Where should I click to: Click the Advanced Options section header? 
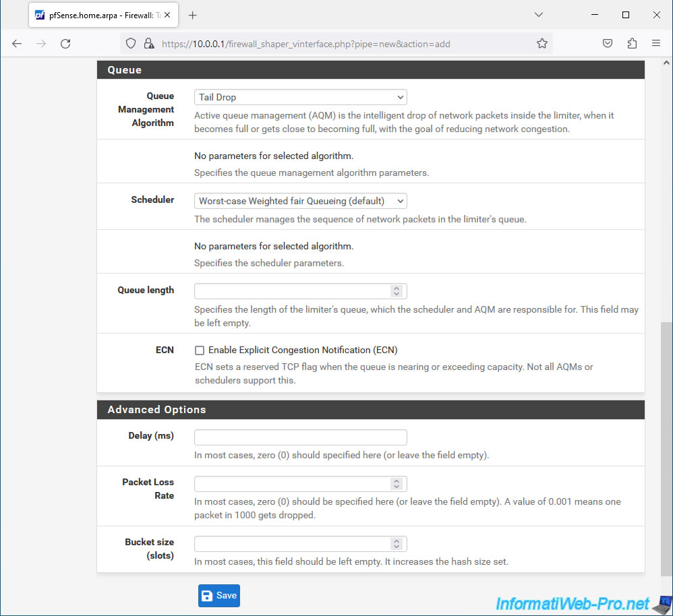pos(371,410)
